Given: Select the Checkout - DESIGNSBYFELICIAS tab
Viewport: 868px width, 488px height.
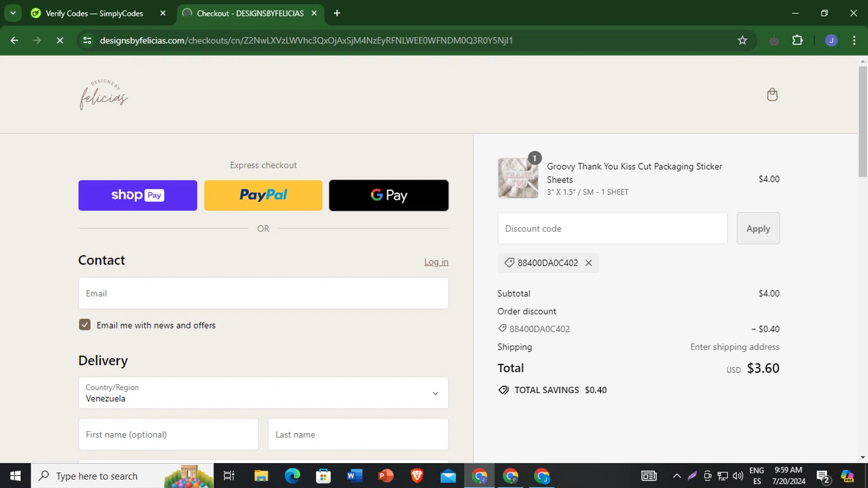Looking at the screenshot, I should tap(250, 13).
